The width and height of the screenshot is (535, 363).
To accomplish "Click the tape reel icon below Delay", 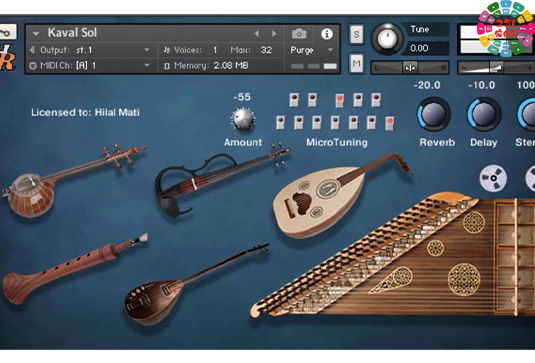I will click(x=493, y=178).
